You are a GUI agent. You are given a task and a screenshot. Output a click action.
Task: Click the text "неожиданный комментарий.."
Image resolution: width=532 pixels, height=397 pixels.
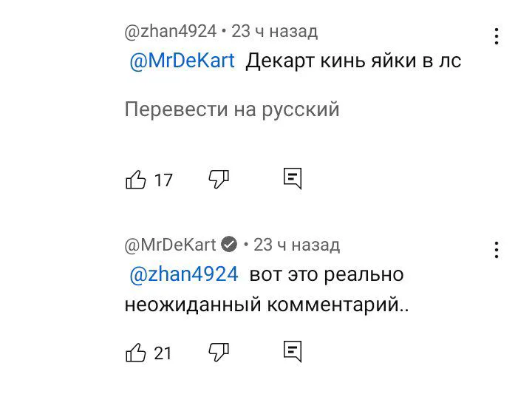point(266,304)
